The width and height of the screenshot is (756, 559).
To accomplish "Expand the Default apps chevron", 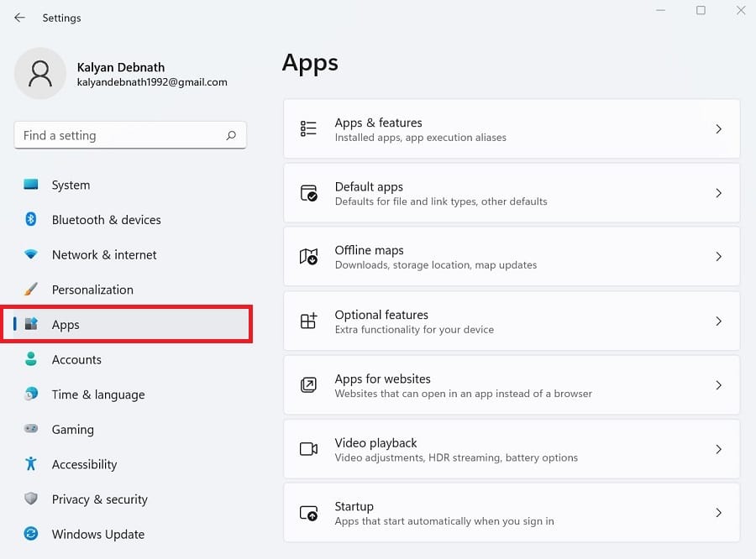I will 718,193.
